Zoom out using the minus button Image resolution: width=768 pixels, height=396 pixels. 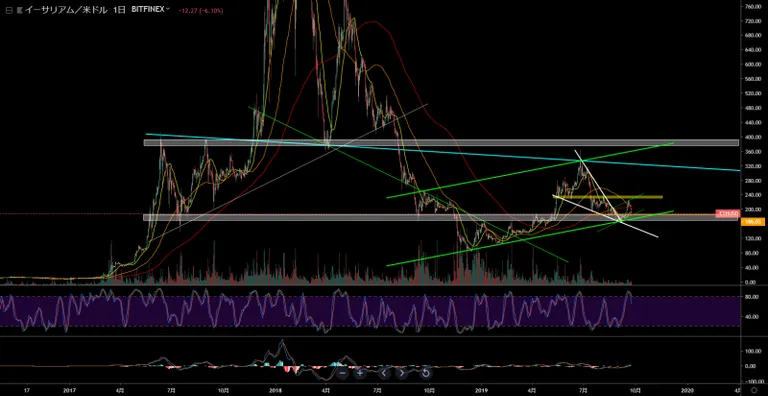342,373
